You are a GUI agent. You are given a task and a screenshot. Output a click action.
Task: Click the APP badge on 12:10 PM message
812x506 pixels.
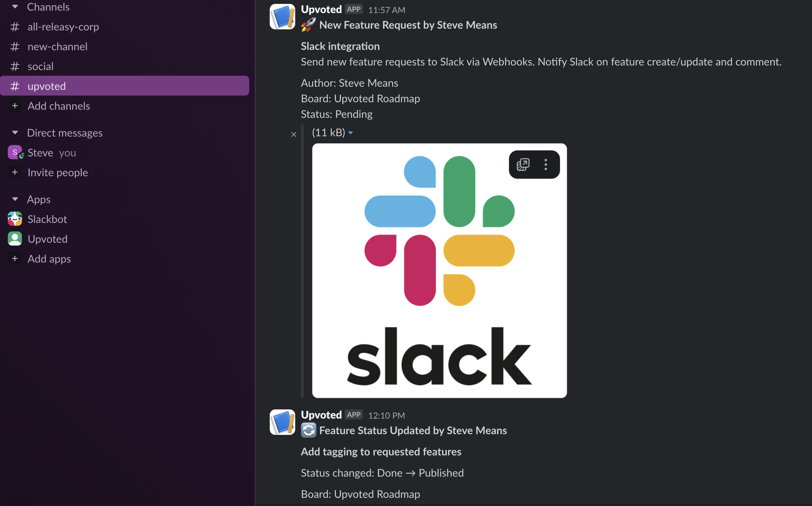pos(354,415)
